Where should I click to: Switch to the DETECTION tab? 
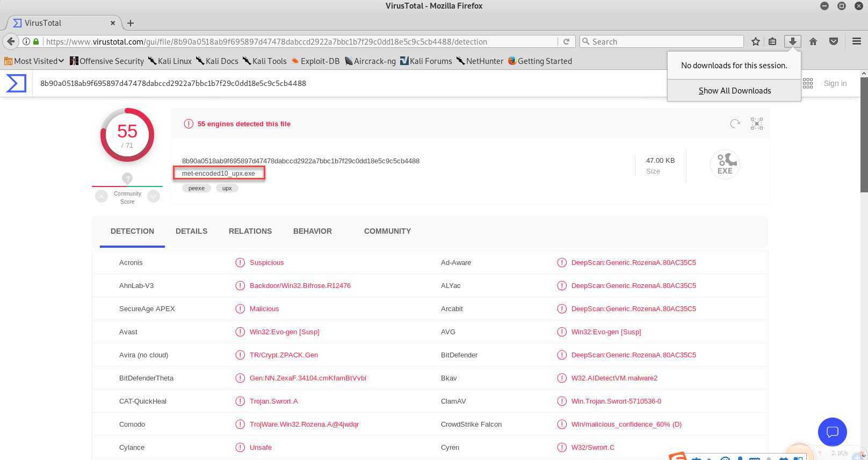point(132,231)
